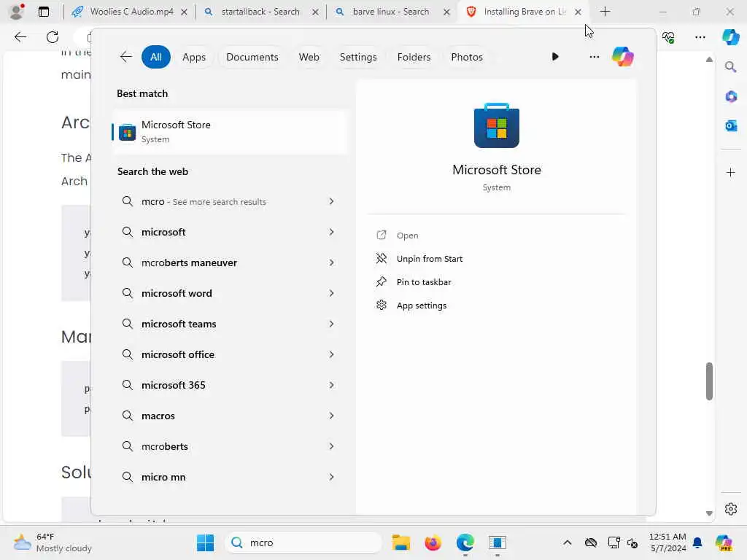Close the Installing Brave on Linux tab

[x=578, y=12]
